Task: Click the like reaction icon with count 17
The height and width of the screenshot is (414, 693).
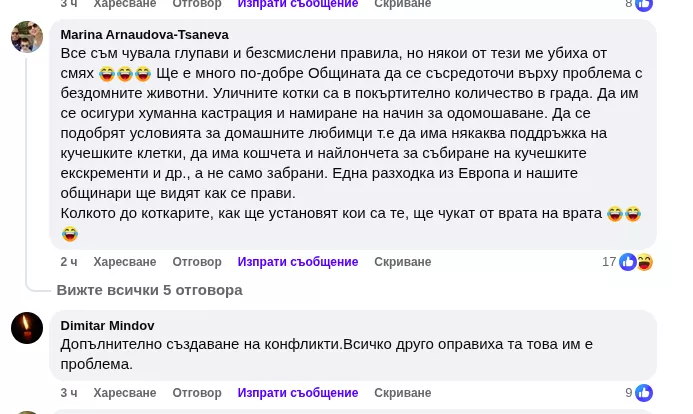Action: pyautogui.click(x=628, y=262)
